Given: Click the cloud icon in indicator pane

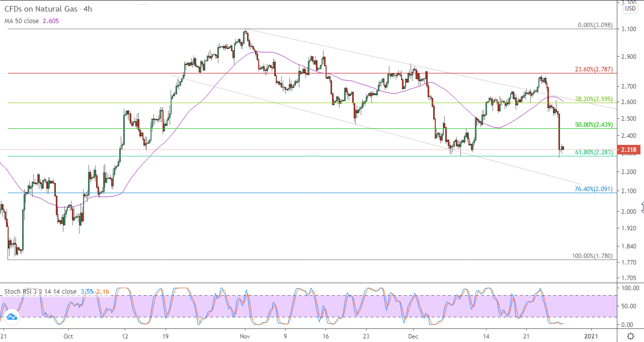Looking at the screenshot, I should click(x=12, y=316).
